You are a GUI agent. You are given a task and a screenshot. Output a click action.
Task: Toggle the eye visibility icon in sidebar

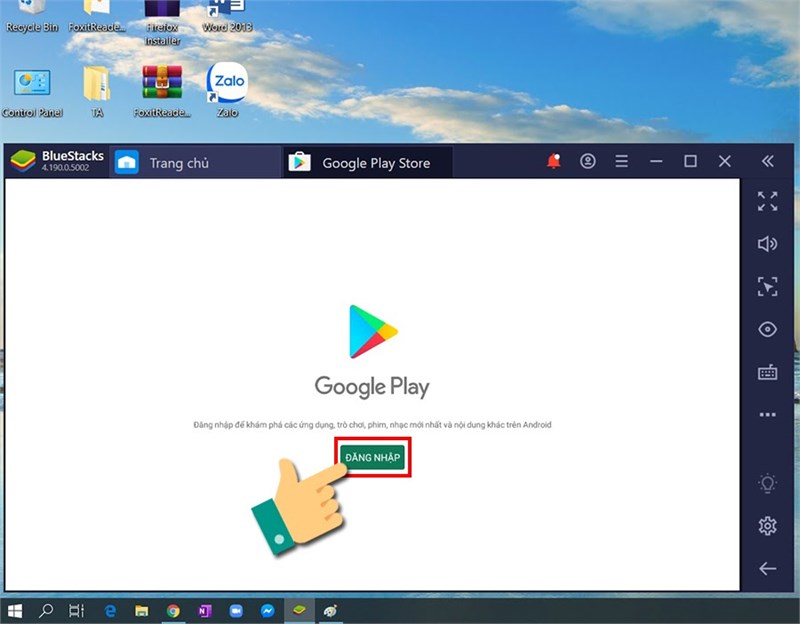point(767,329)
